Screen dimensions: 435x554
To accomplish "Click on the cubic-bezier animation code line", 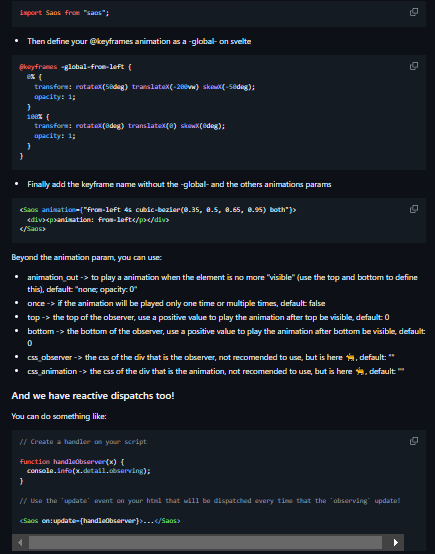I will coord(158,210).
